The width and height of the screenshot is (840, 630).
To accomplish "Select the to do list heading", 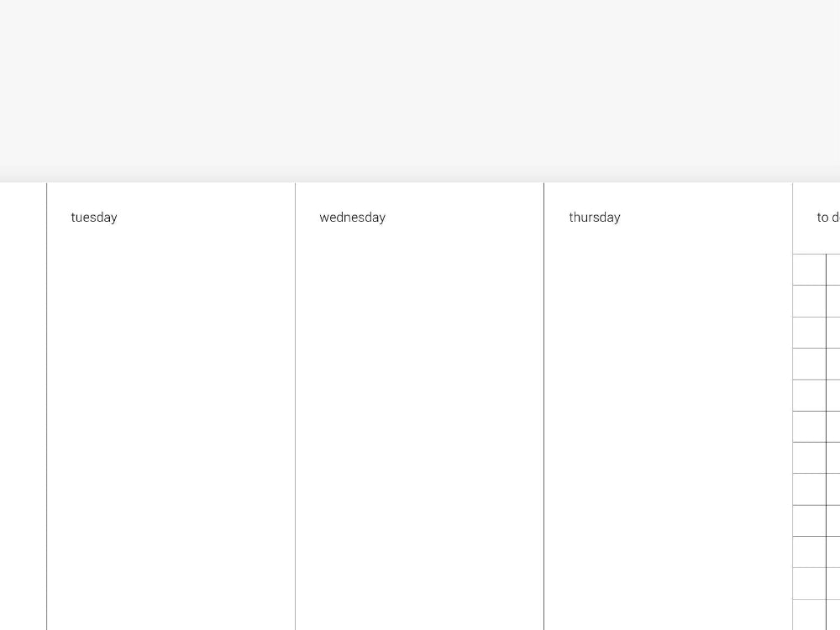I will [827, 218].
